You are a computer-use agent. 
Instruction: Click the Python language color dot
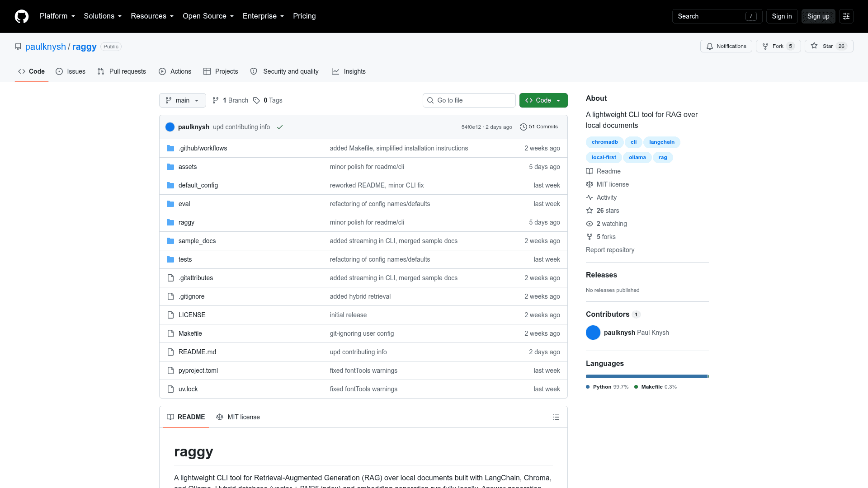[588, 387]
